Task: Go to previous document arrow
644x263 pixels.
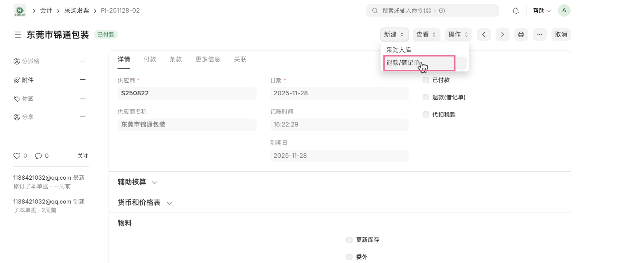Action: (484, 35)
